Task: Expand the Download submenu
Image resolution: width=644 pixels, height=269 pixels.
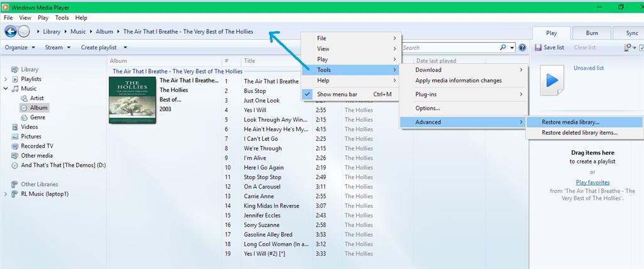Action: [x=464, y=70]
